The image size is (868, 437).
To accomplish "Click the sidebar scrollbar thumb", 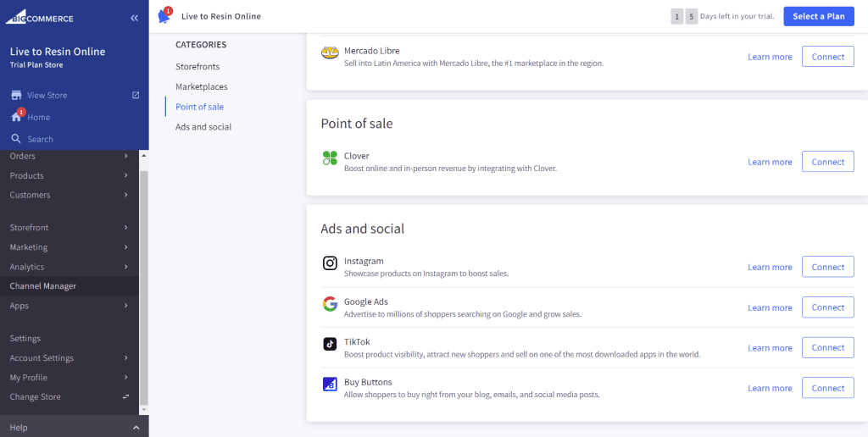I will pyautogui.click(x=144, y=288).
